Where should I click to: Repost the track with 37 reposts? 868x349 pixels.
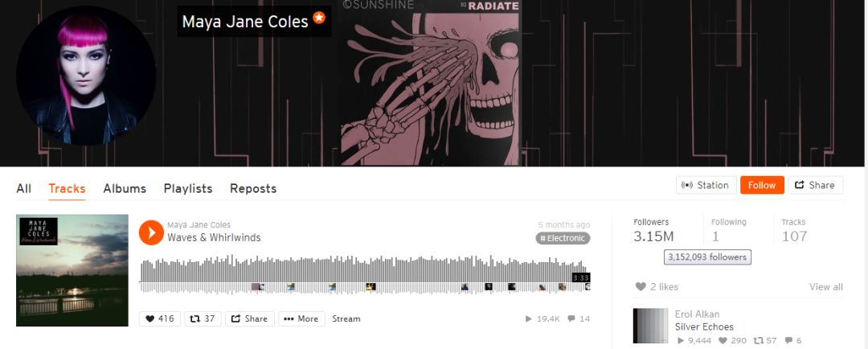pyautogui.click(x=203, y=318)
